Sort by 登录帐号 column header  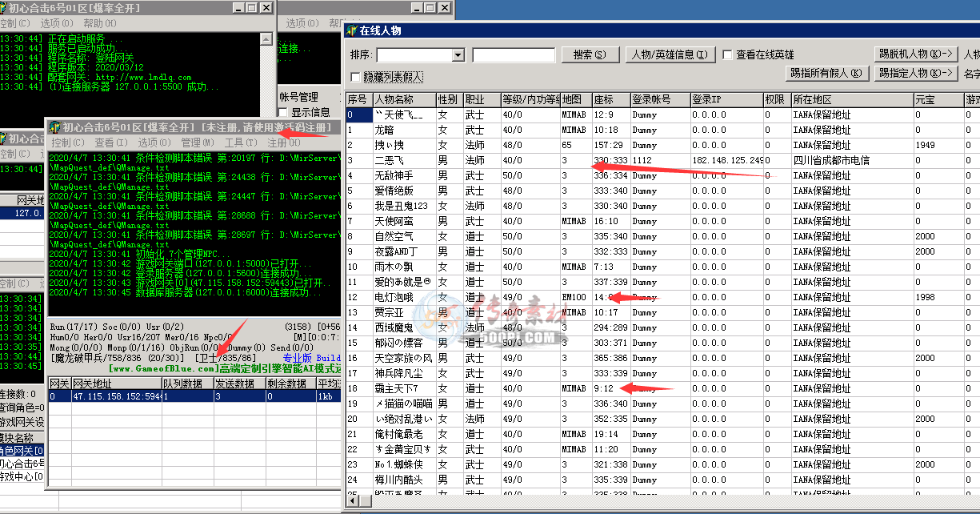pos(660,100)
